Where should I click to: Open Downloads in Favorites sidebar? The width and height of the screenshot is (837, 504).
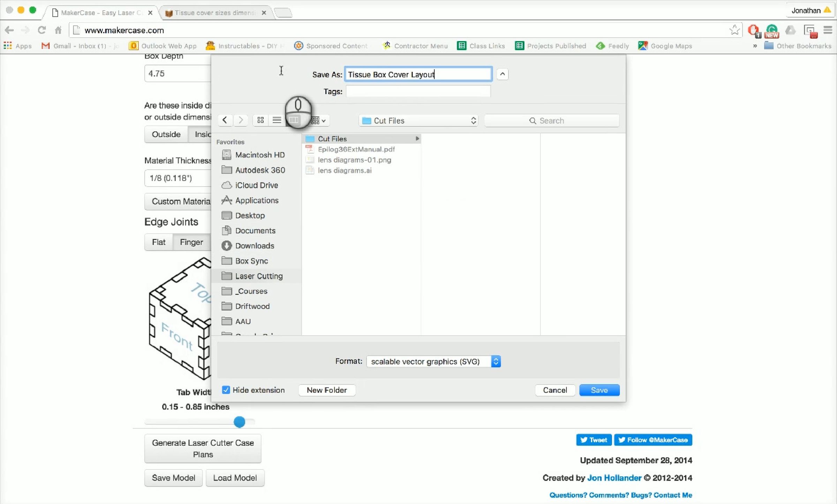[254, 246]
